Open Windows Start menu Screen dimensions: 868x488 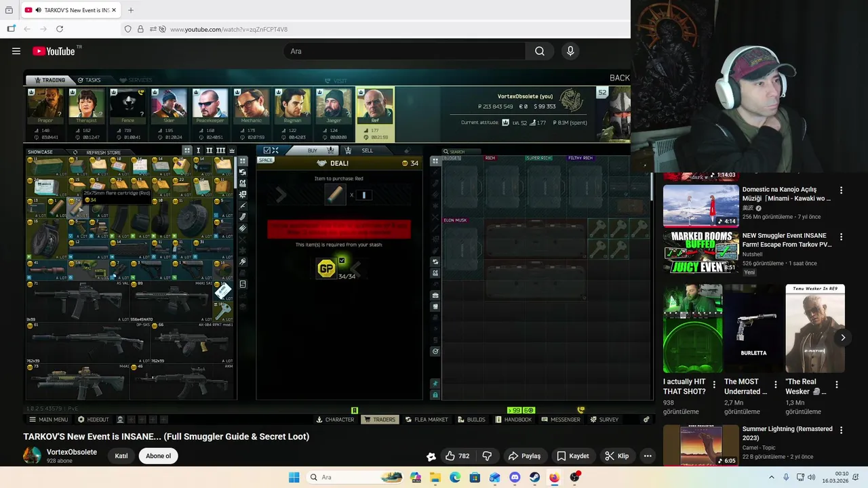pos(294,477)
